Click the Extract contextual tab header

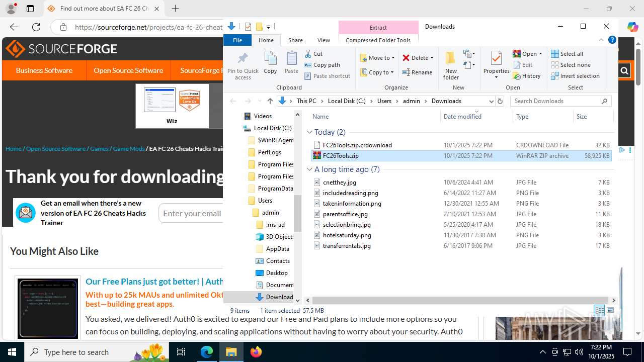pos(378,28)
